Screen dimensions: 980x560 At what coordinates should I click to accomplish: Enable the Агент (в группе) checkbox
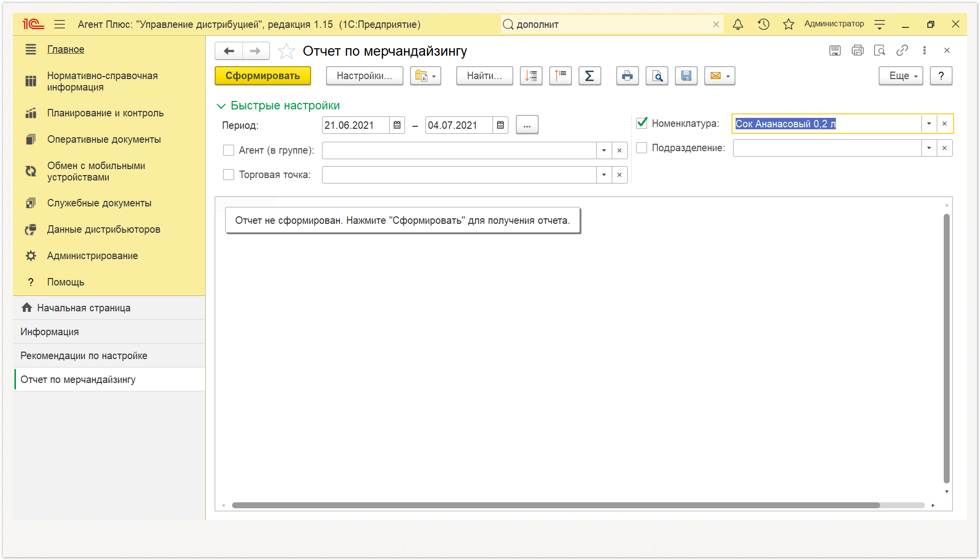pos(229,150)
